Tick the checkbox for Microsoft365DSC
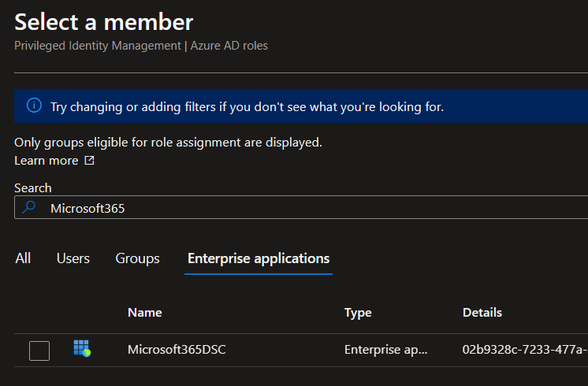 coord(39,351)
